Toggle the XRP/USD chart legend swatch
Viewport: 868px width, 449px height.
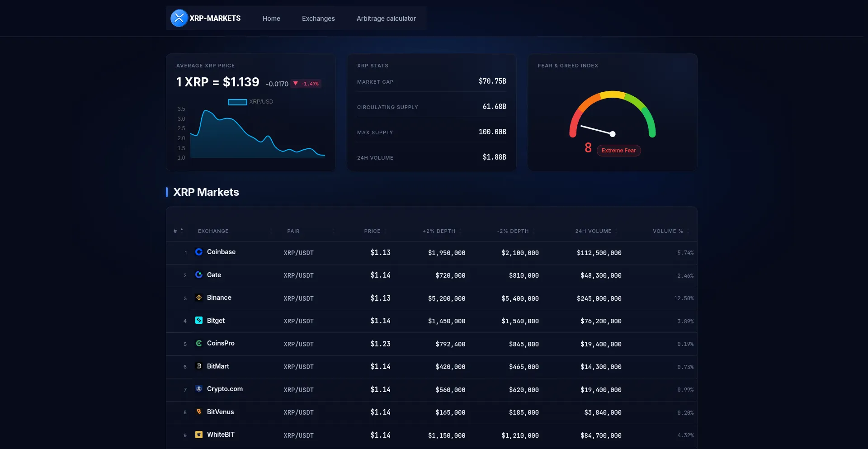click(x=237, y=102)
